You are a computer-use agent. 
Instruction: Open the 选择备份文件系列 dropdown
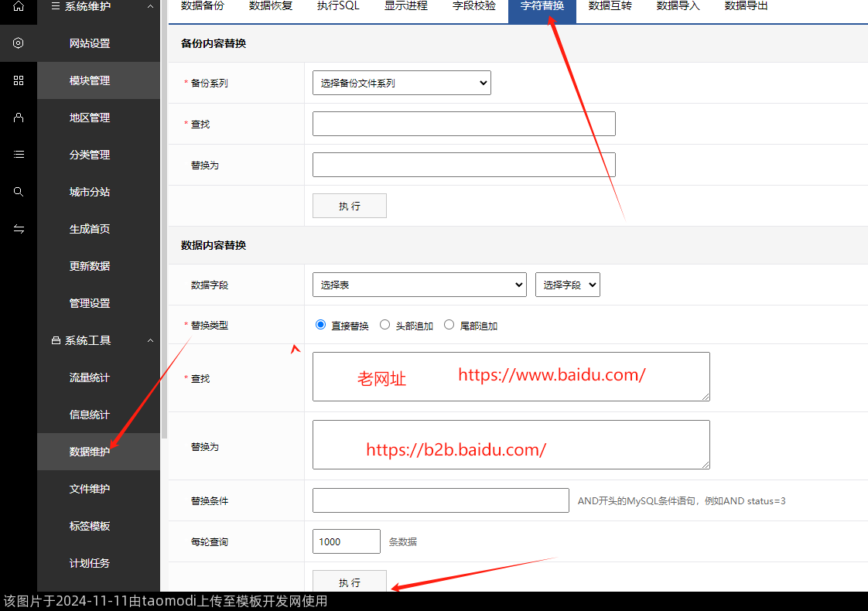[x=402, y=83]
